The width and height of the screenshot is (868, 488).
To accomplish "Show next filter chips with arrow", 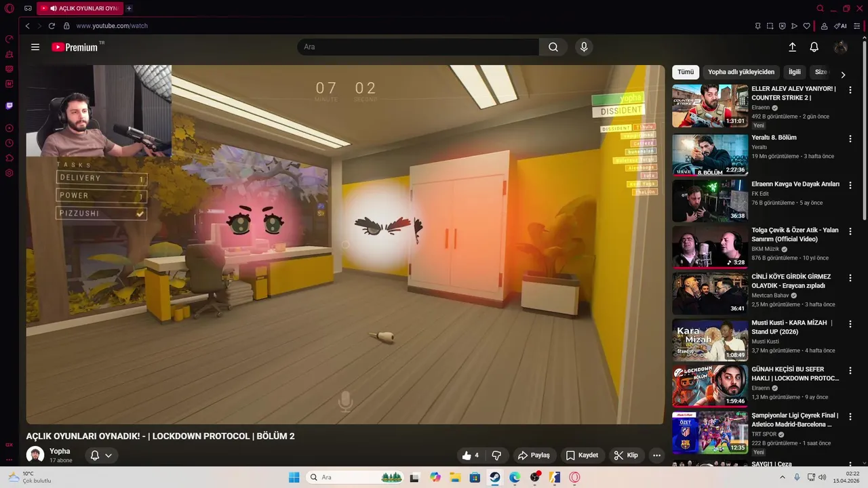I will (843, 75).
